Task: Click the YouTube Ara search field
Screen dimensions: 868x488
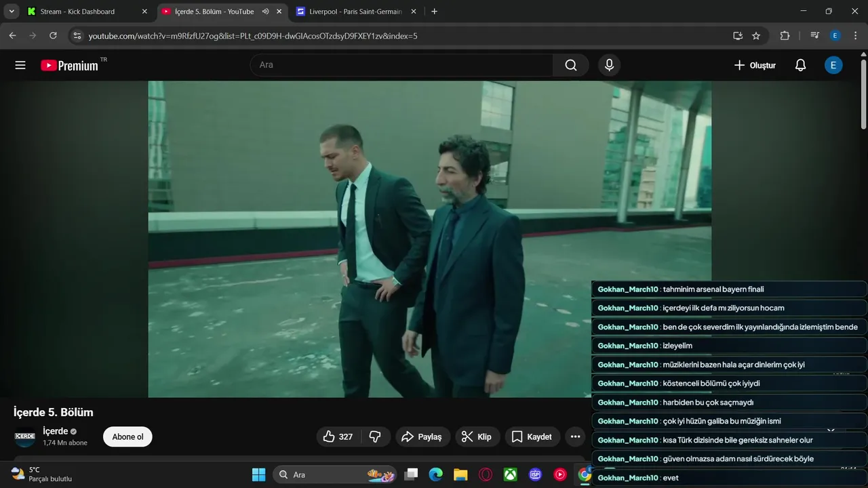Action: pos(401,65)
